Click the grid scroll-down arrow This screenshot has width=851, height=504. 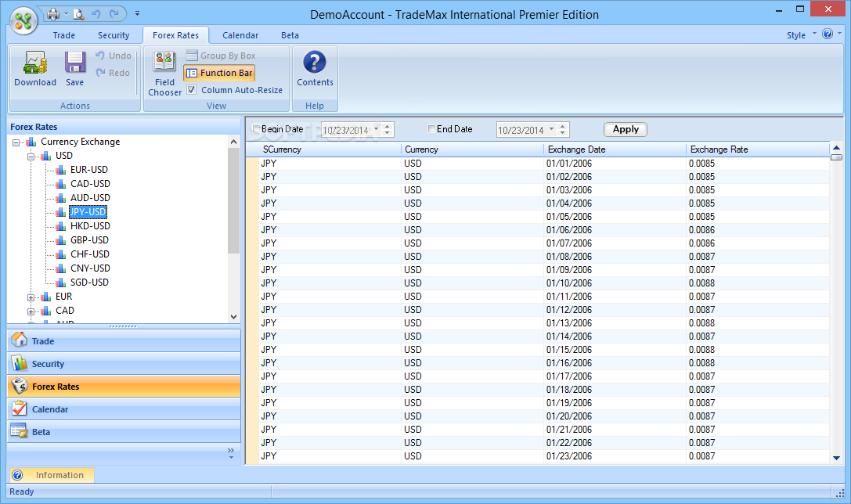[x=836, y=459]
